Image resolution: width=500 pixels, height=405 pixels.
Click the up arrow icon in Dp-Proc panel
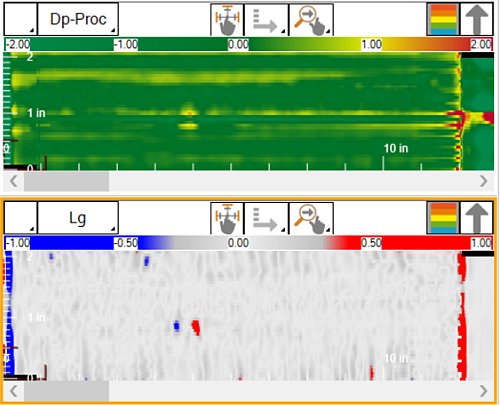(x=476, y=19)
